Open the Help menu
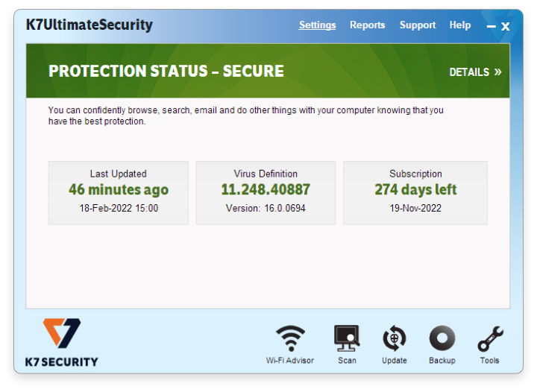Screen dimensions: 537x392 (x=460, y=25)
